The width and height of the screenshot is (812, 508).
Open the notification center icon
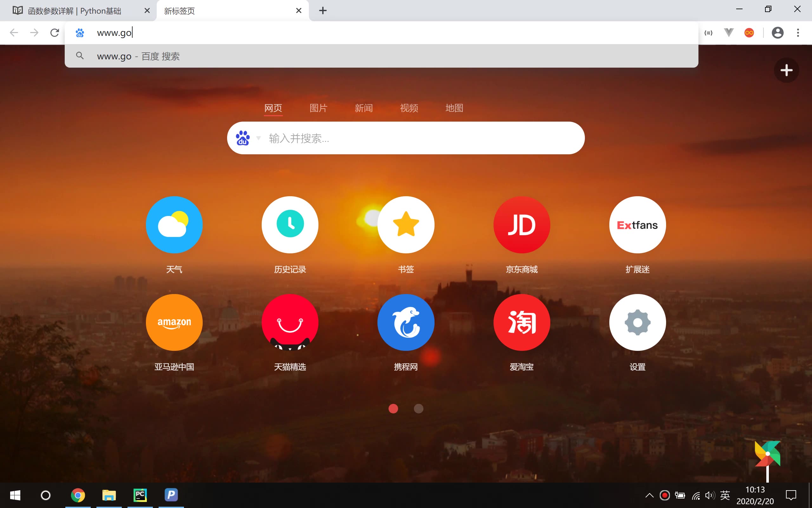point(791,495)
